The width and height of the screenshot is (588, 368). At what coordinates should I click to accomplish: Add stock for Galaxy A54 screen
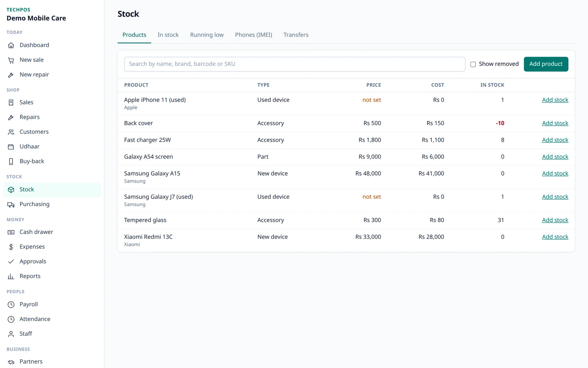pos(555,157)
